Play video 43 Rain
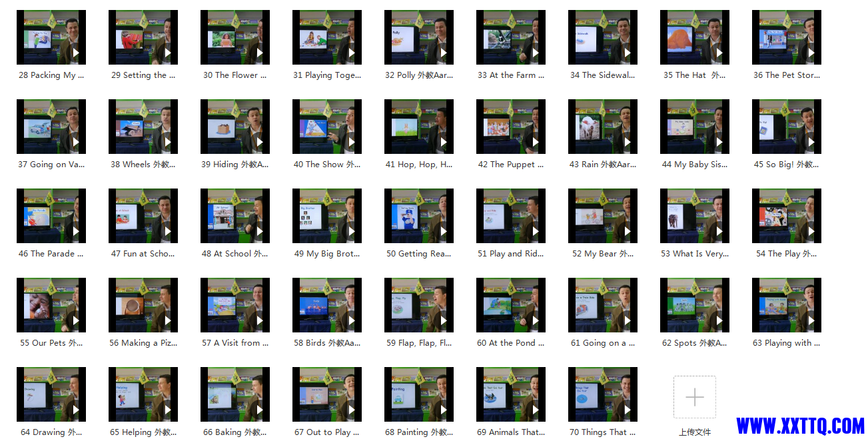The height and width of the screenshot is (439, 868). [603, 127]
